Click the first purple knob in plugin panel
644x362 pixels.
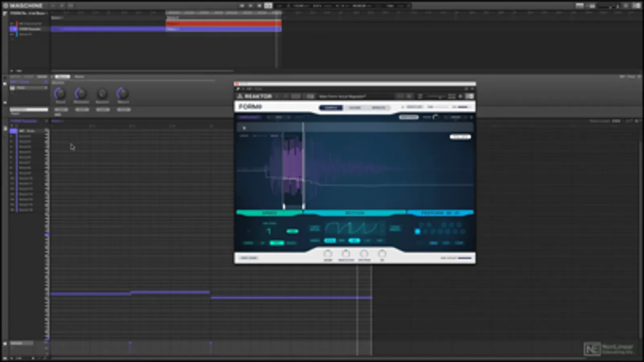(60, 94)
